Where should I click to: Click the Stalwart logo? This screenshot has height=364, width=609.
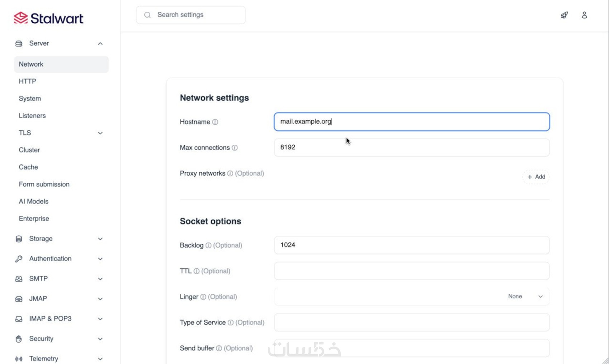49,18
